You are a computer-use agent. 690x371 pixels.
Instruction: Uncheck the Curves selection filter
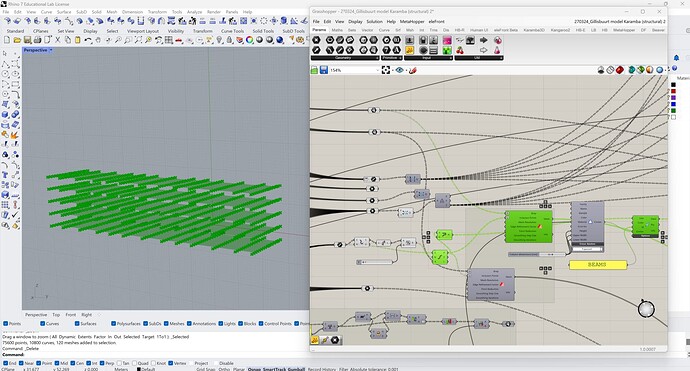coord(43,323)
